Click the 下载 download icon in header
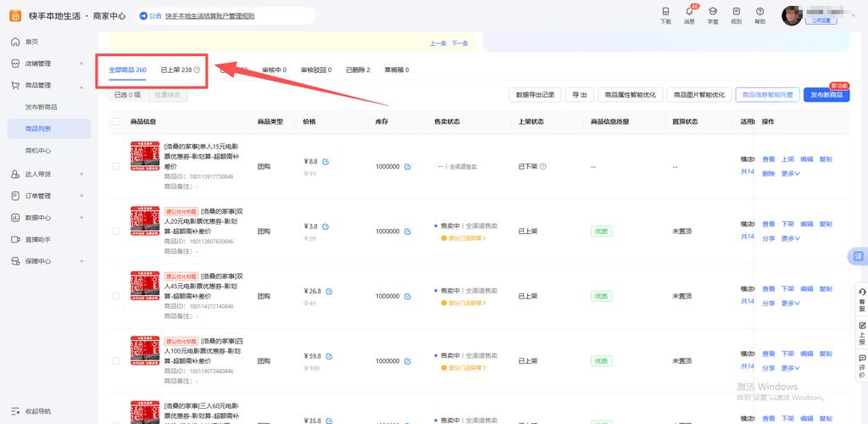868x424 pixels. pyautogui.click(x=665, y=12)
